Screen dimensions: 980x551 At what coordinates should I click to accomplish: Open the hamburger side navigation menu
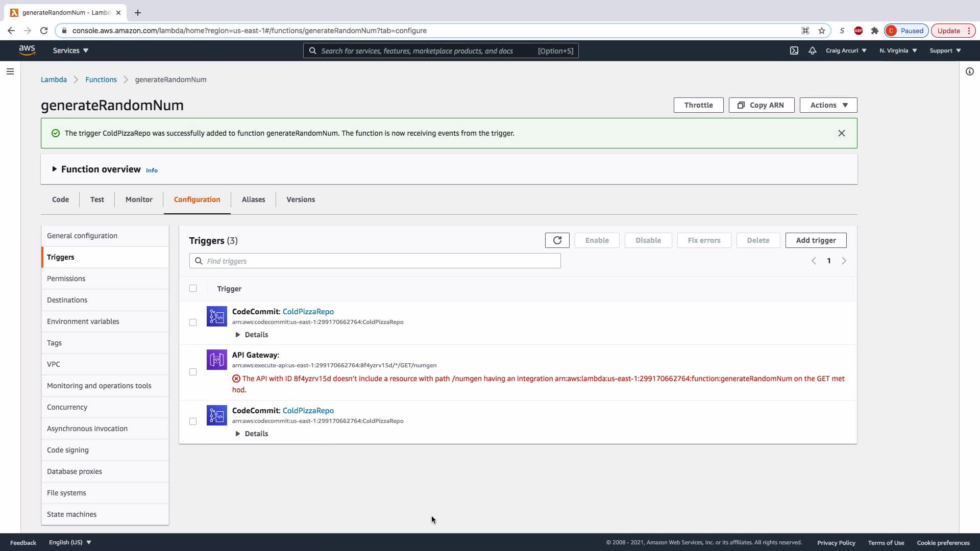coord(10,71)
